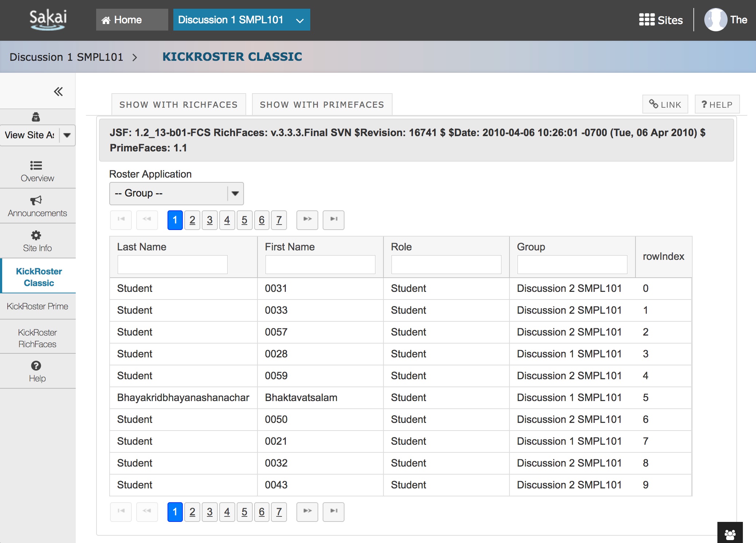
Task: Open the Sites grid menu
Action: (x=661, y=20)
